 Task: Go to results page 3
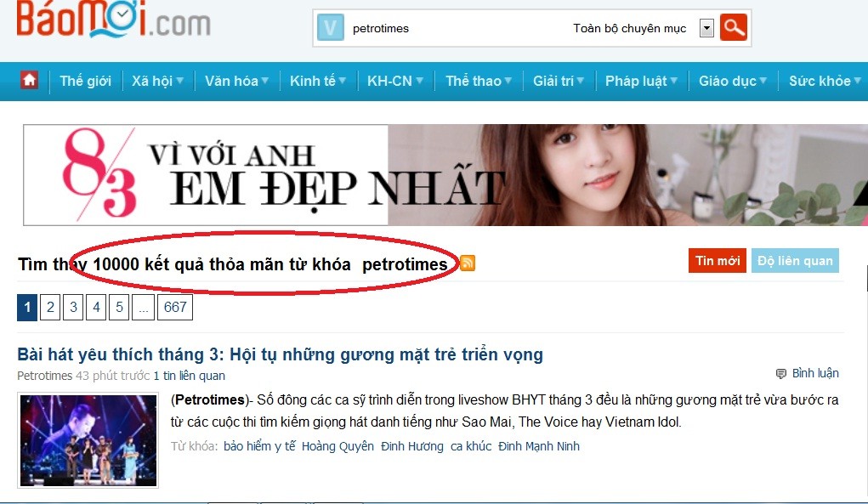tap(73, 307)
